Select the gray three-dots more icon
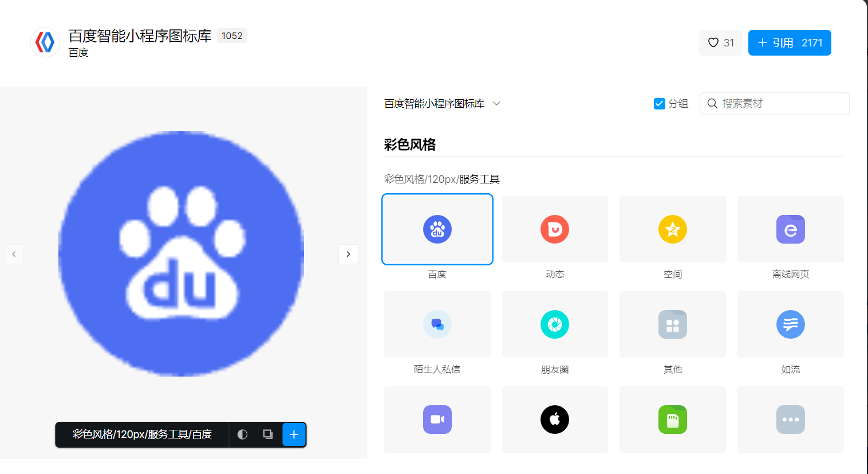 [790, 420]
